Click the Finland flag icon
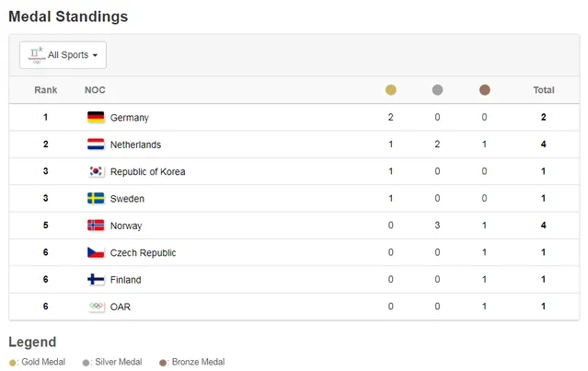The height and width of the screenshot is (371, 588). pyautogui.click(x=96, y=279)
